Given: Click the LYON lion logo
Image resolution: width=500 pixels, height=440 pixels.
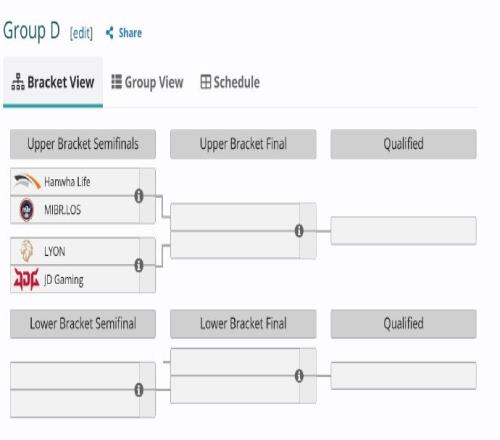Looking at the screenshot, I should click(x=26, y=251).
